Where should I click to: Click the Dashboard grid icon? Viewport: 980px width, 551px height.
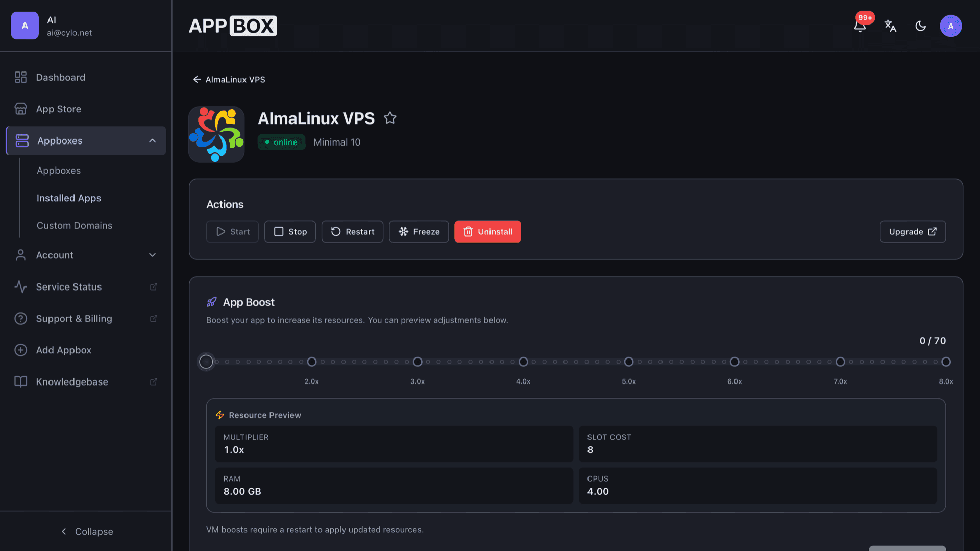click(x=20, y=77)
